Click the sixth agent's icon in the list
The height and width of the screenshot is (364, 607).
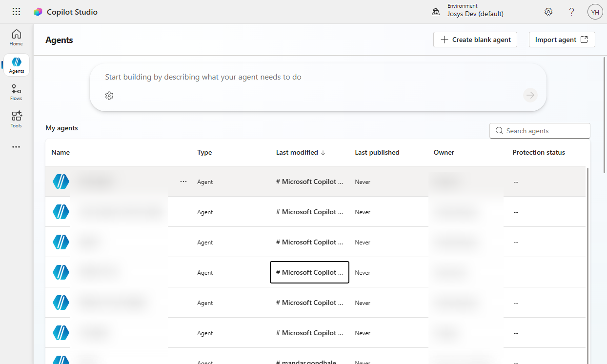click(61, 333)
